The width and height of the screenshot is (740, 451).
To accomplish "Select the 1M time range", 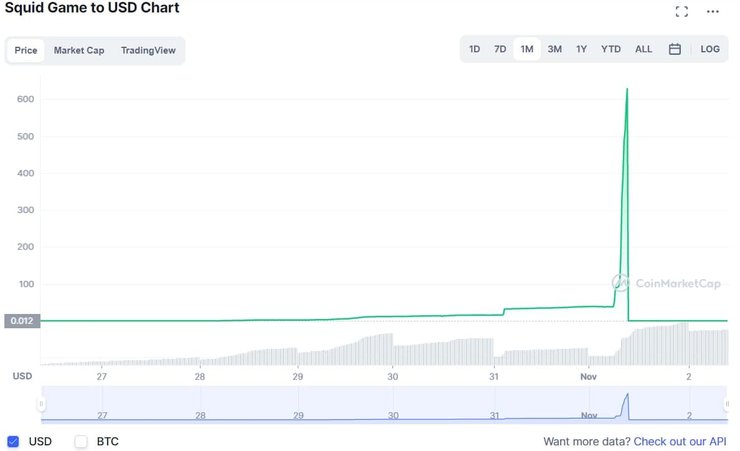I will tap(527, 49).
